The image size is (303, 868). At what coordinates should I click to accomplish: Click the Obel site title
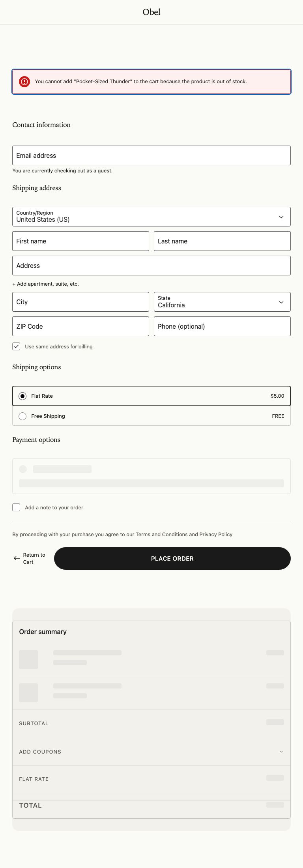point(151,12)
